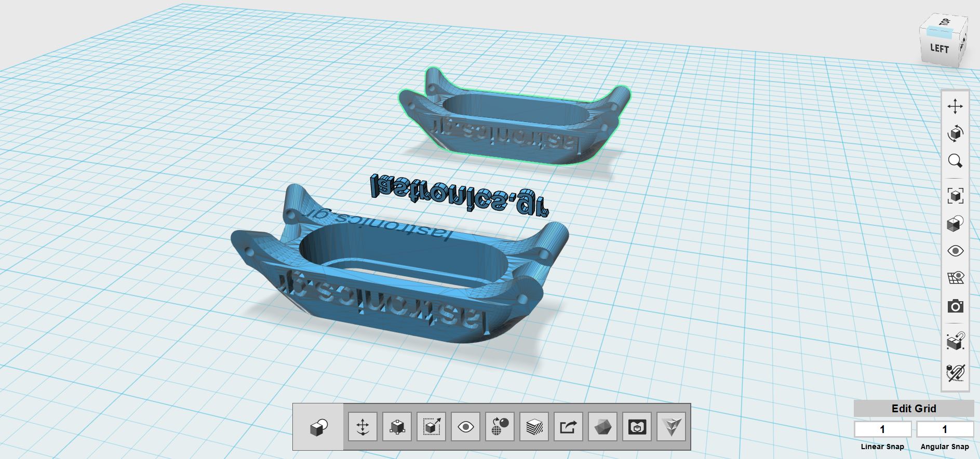
Task: Click the Edit Grid button
Action: (914, 409)
